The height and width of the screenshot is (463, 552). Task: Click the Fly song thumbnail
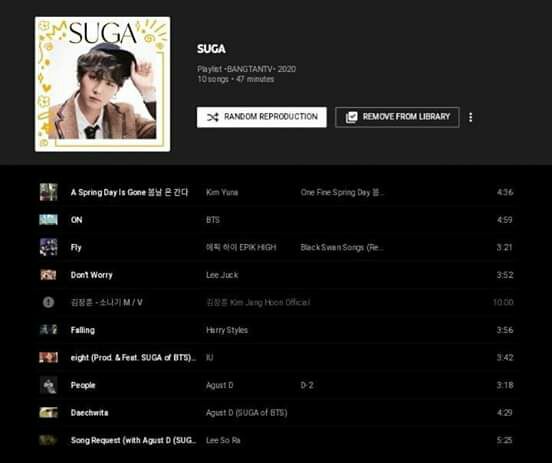48,247
